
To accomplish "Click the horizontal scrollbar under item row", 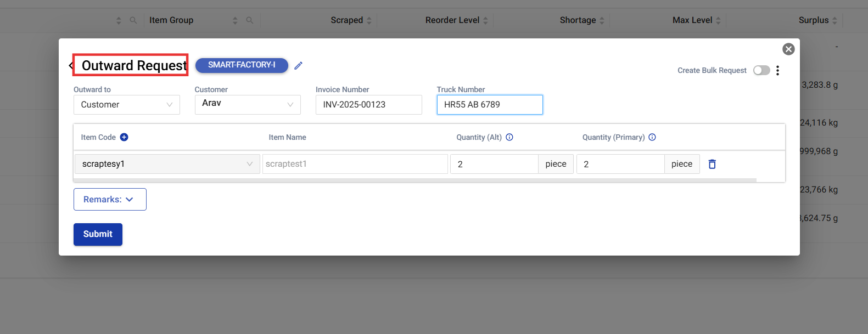I will click(x=415, y=180).
